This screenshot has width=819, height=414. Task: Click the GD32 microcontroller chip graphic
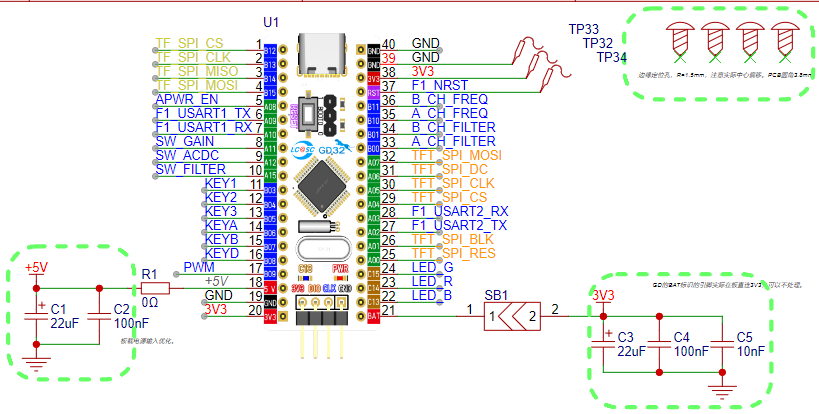pyautogui.click(x=321, y=188)
